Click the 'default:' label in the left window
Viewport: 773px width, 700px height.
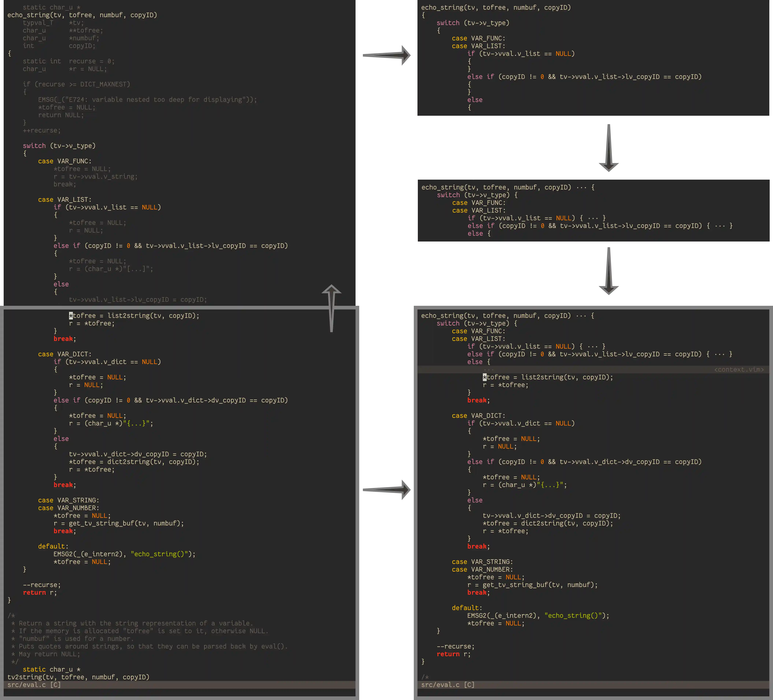tap(53, 546)
